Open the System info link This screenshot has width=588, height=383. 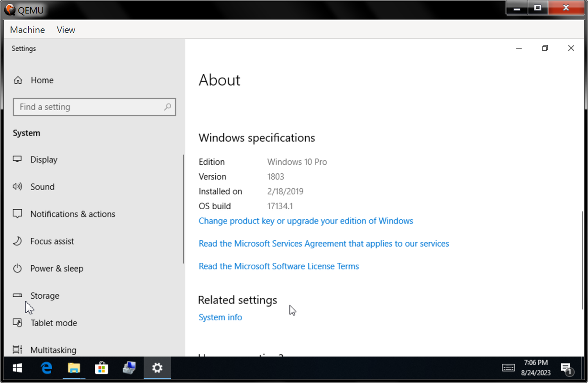coord(220,317)
